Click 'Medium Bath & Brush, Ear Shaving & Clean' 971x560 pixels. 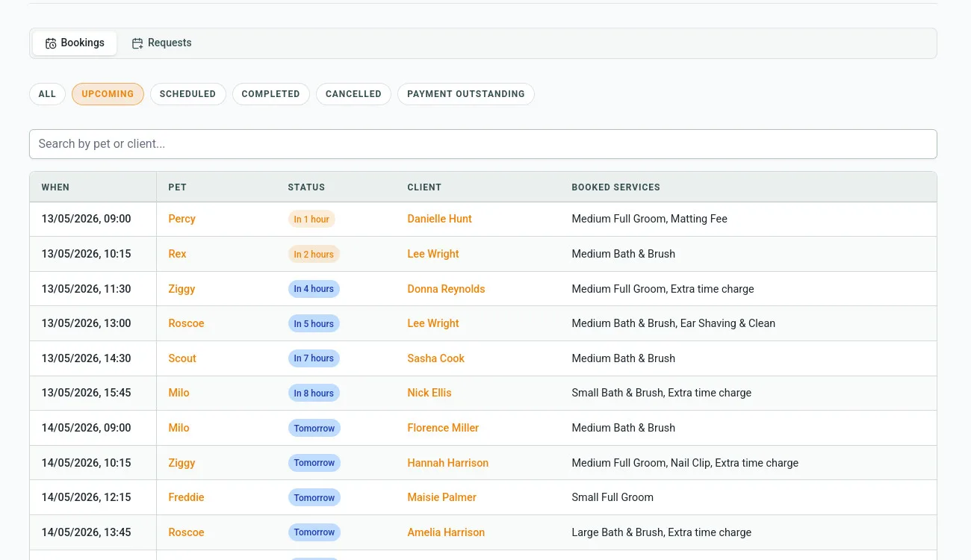[x=674, y=323]
